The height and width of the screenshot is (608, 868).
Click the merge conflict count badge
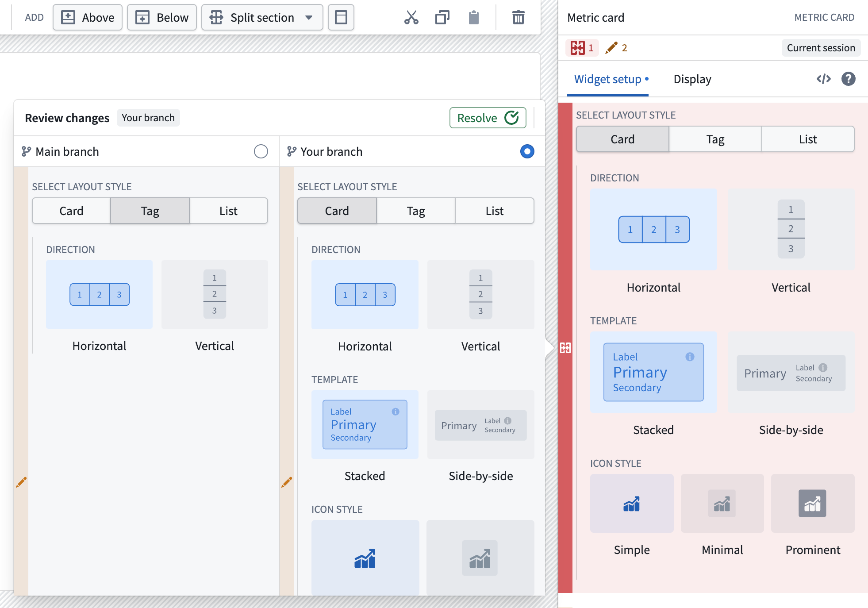[x=582, y=48]
